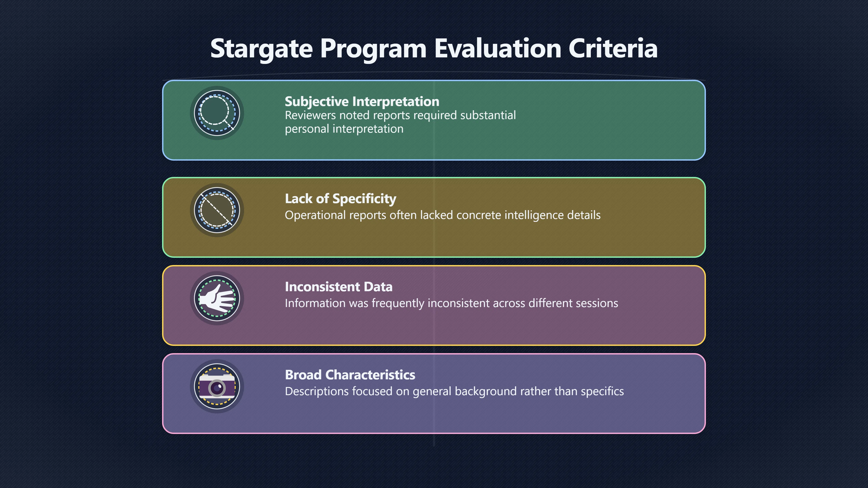The width and height of the screenshot is (868, 488).
Task: Click text about general background descriptions
Action: point(454,391)
